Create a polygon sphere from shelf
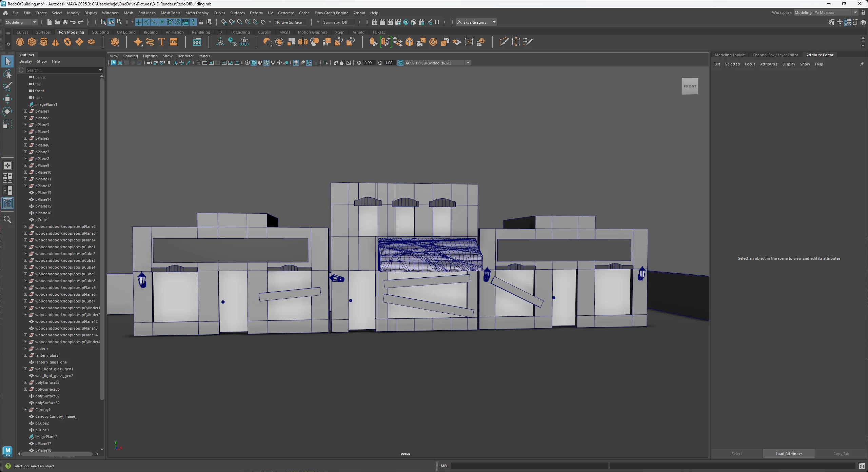 20,42
